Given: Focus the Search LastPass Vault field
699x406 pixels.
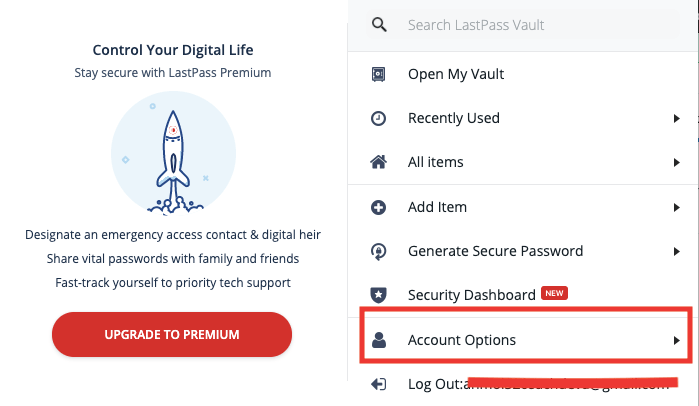Looking at the screenshot, I should (523, 25).
